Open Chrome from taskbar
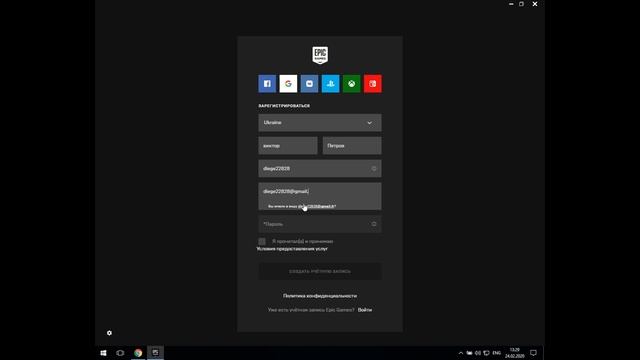 (138, 353)
